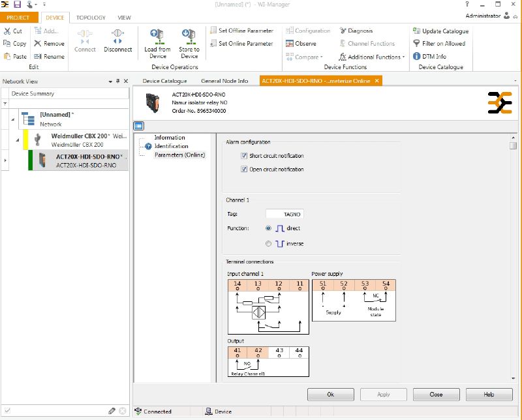Click the pencil edit icon in Network View footer
This screenshot has height=420, width=522.
[x=112, y=411]
